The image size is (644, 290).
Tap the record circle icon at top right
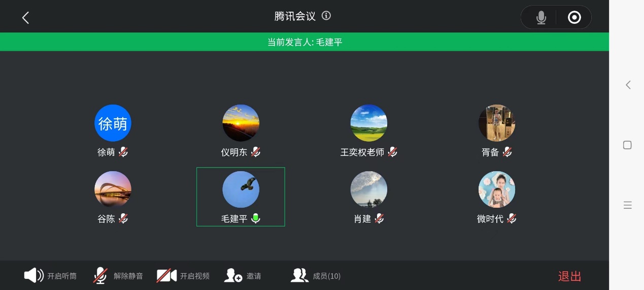[574, 18]
